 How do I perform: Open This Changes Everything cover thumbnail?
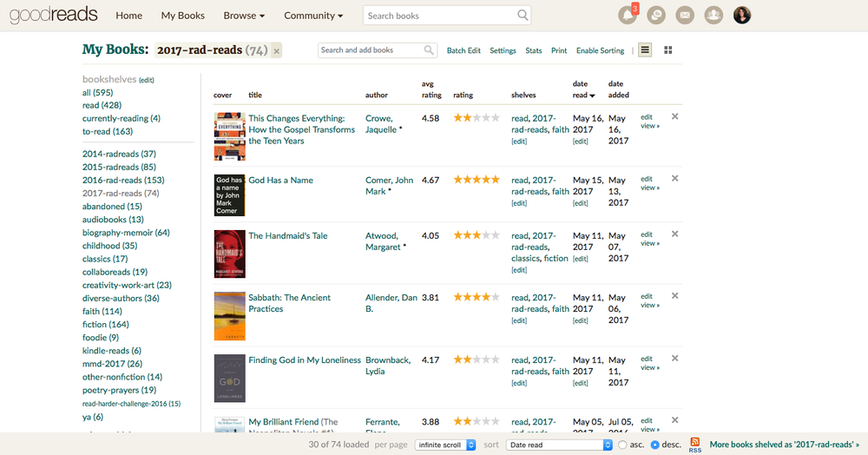pyautogui.click(x=230, y=136)
